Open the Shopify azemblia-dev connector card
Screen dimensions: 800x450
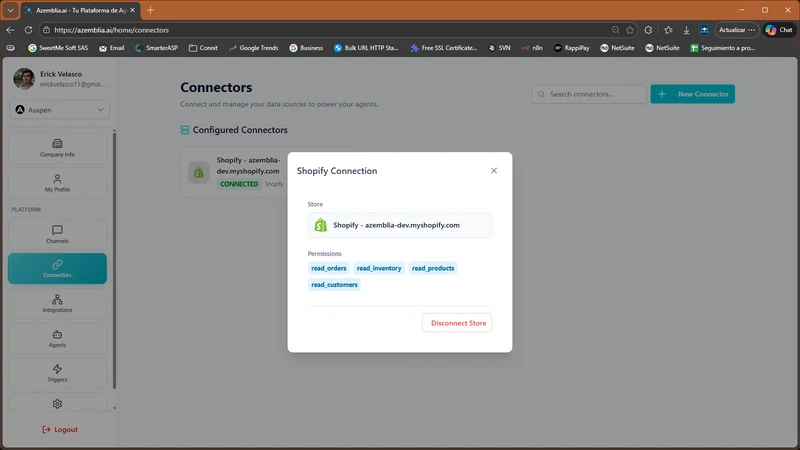(x=234, y=172)
